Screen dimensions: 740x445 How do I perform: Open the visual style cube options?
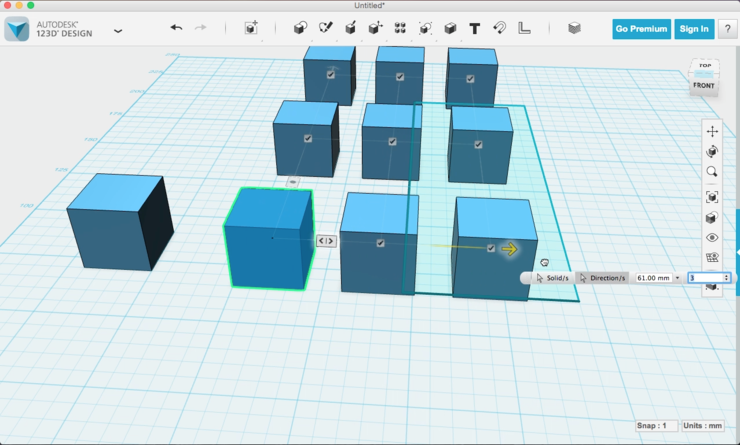pos(712,218)
